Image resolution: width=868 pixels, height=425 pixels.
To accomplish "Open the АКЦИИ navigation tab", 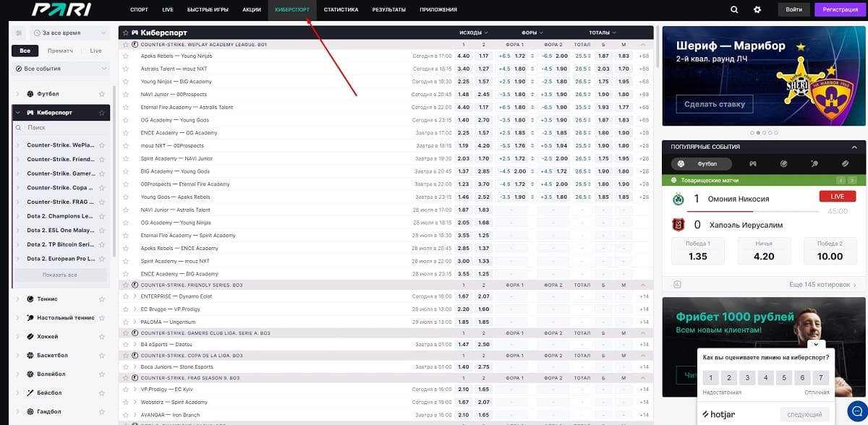I will (252, 9).
